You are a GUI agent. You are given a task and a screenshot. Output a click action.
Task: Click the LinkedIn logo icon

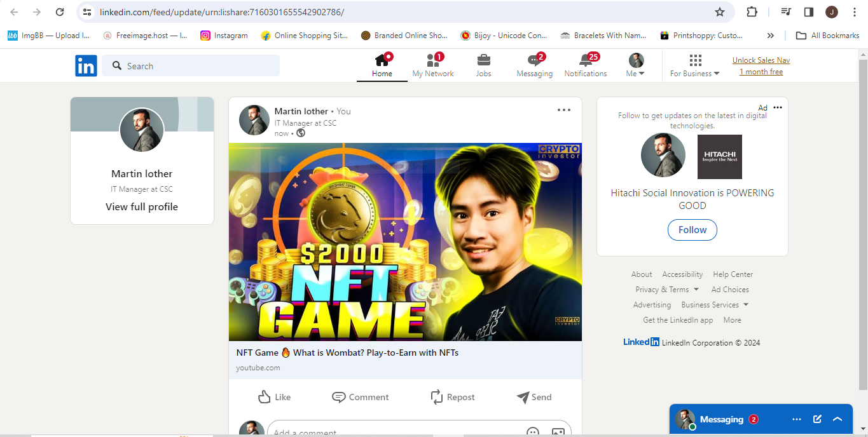click(x=86, y=66)
